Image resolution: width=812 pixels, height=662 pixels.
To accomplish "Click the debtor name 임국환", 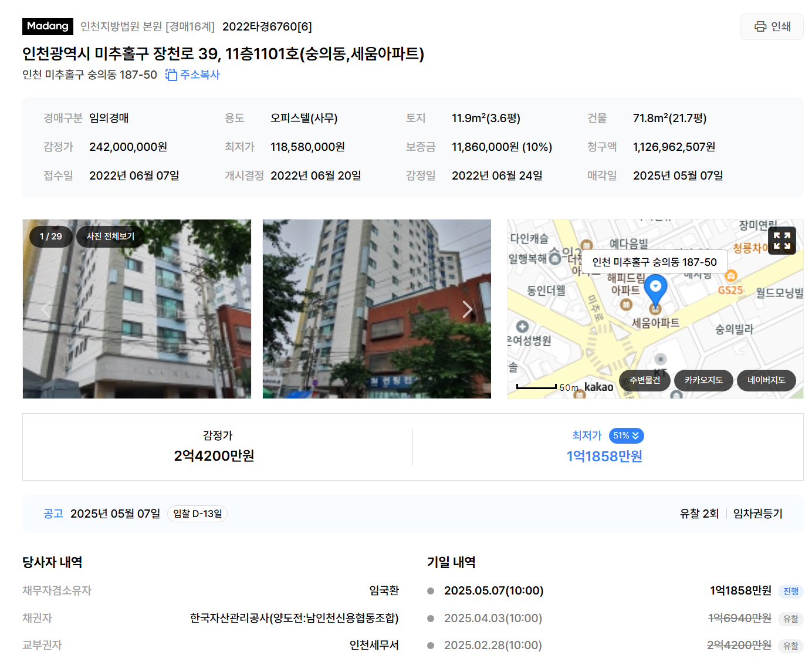I will click(384, 590).
